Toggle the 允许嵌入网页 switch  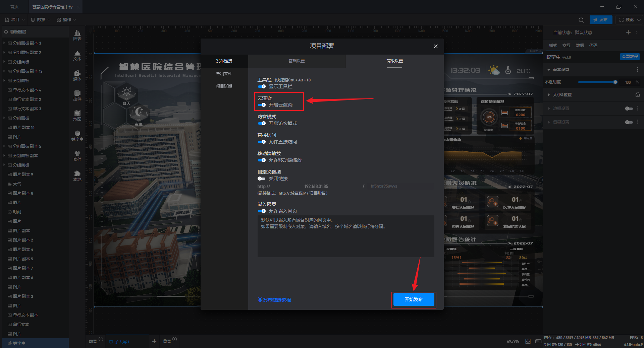coord(262,211)
